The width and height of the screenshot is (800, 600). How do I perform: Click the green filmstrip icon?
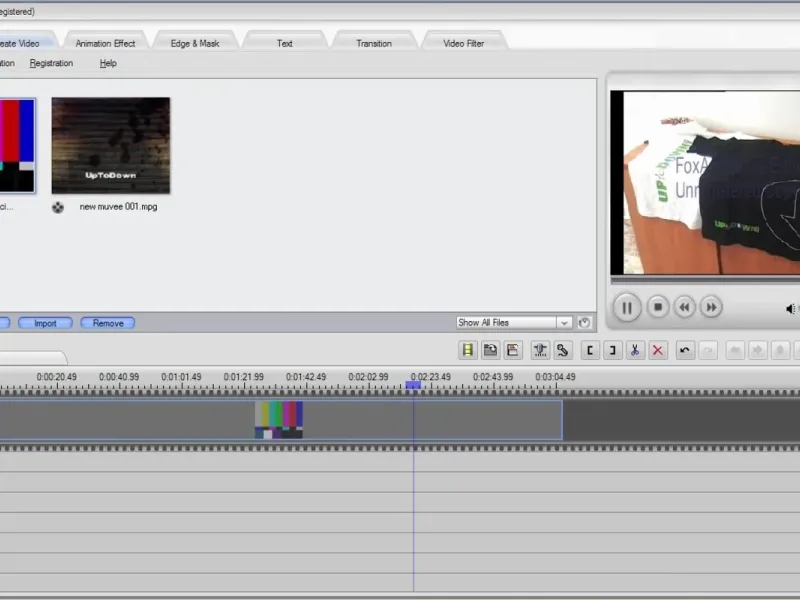467,350
